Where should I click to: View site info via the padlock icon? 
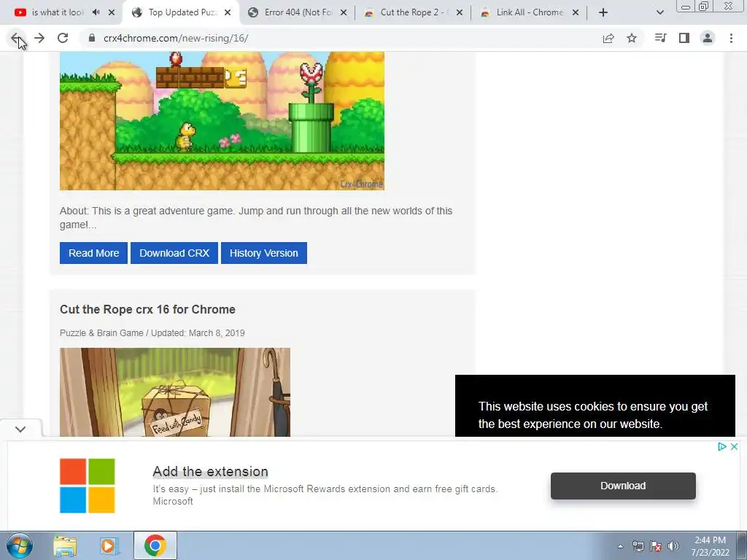pyautogui.click(x=92, y=38)
